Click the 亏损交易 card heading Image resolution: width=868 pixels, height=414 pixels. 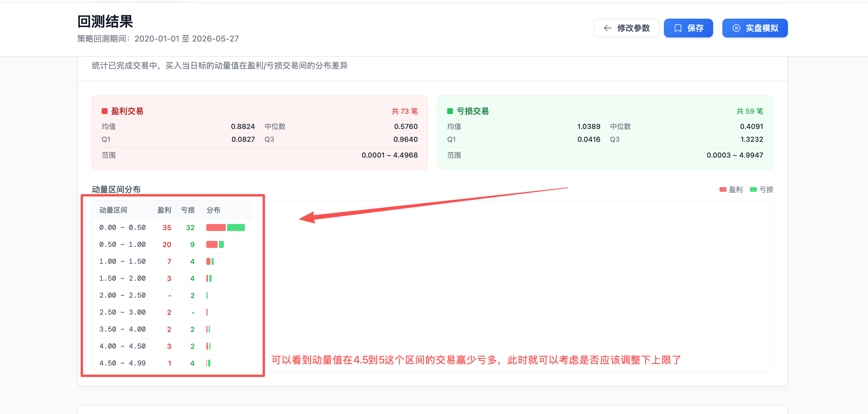pos(472,111)
